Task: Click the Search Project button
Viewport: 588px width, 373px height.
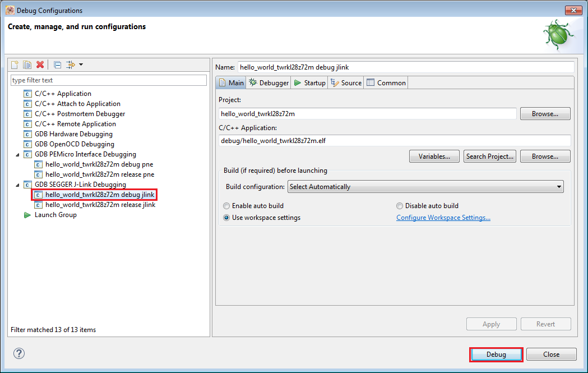Action: pyautogui.click(x=489, y=156)
